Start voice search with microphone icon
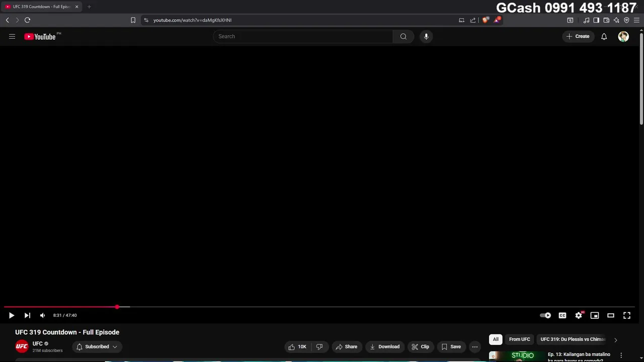This screenshot has height=362, width=644. pyautogui.click(x=426, y=36)
